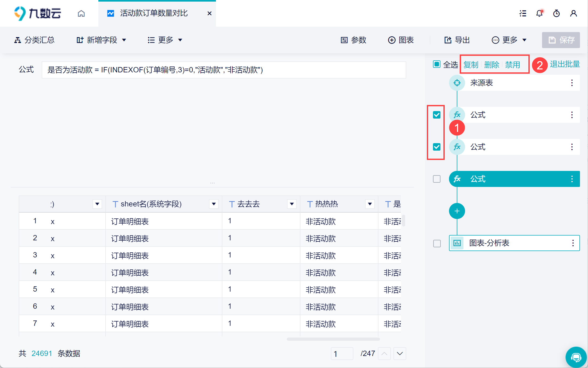Click the horizontal table scrollbar
The image size is (588, 368).
coord(333,339)
